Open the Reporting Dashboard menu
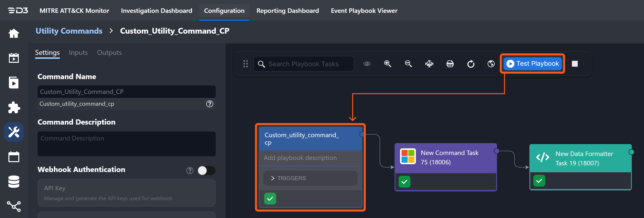 pos(287,11)
